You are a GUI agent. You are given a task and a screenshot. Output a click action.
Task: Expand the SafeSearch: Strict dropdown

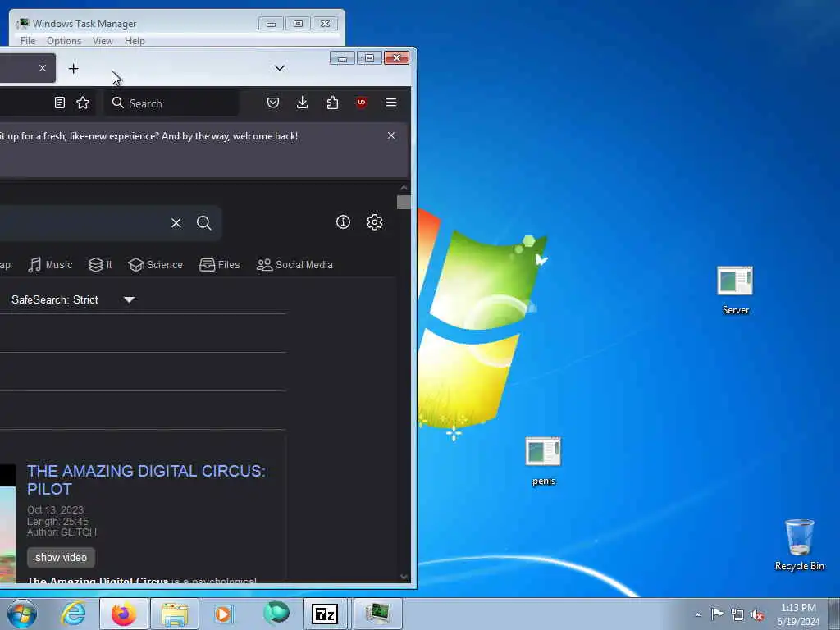73,299
